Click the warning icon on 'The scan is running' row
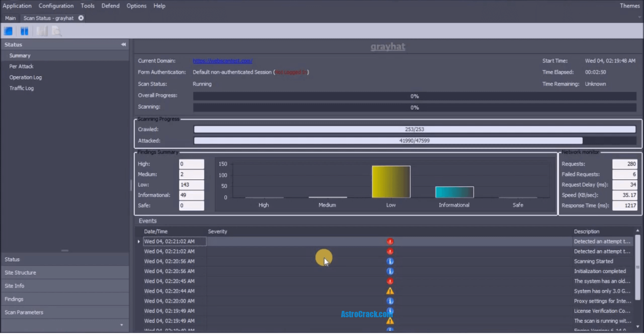The height and width of the screenshot is (334, 644). pos(390,321)
